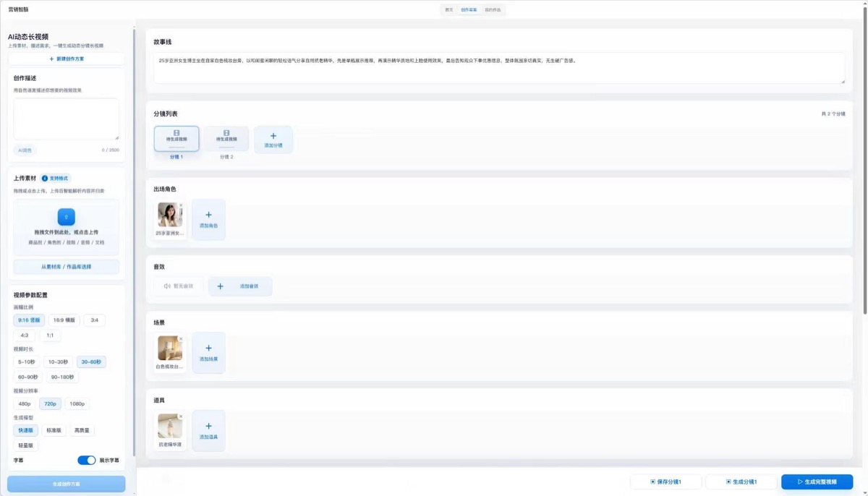Click the 暂无音效 speaker icon
This screenshot has height=496, width=868.
[x=166, y=286]
